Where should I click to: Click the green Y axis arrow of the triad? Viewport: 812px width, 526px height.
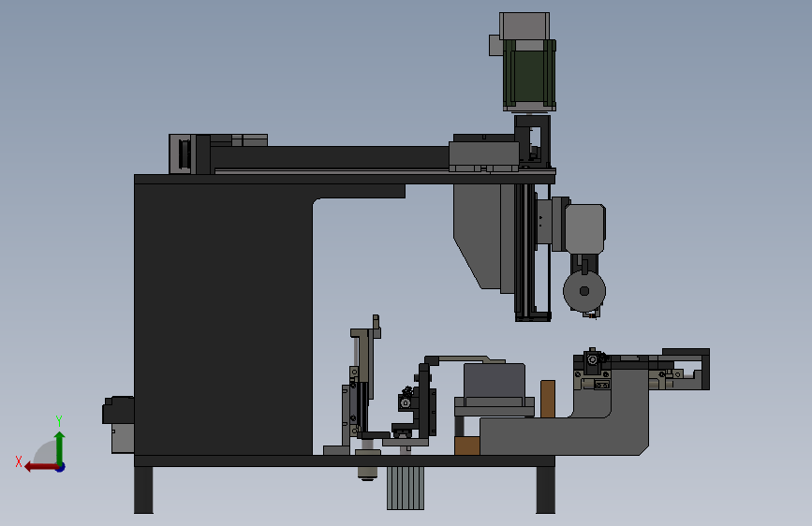pos(60,446)
